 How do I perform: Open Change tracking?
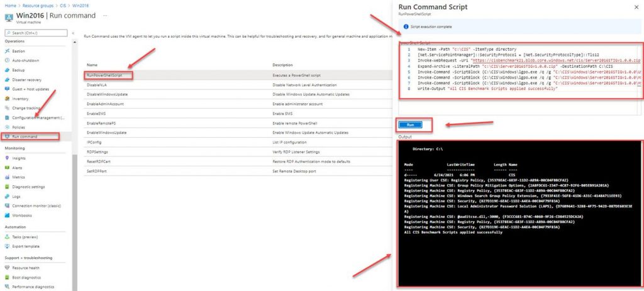click(x=26, y=108)
